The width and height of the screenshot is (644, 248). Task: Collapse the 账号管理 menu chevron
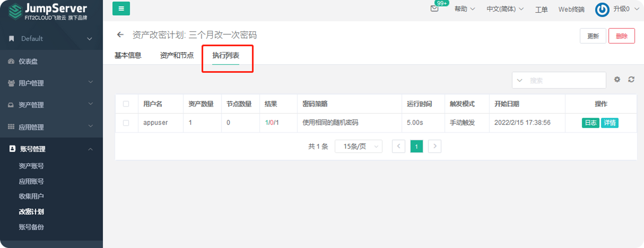pyautogui.click(x=90, y=149)
